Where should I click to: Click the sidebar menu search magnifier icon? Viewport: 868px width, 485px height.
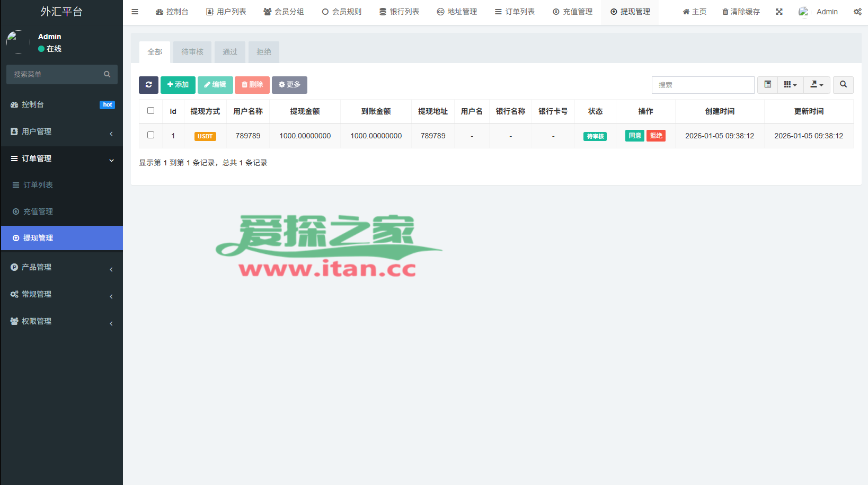point(107,75)
